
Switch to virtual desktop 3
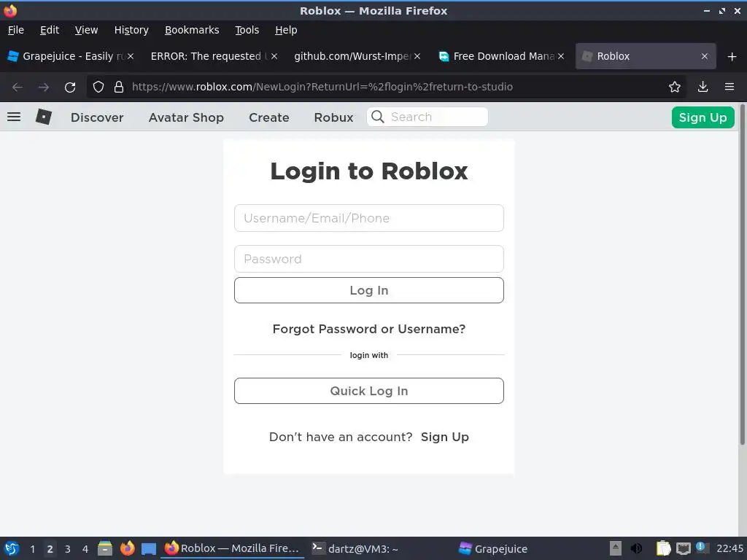[x=68, y=549]
